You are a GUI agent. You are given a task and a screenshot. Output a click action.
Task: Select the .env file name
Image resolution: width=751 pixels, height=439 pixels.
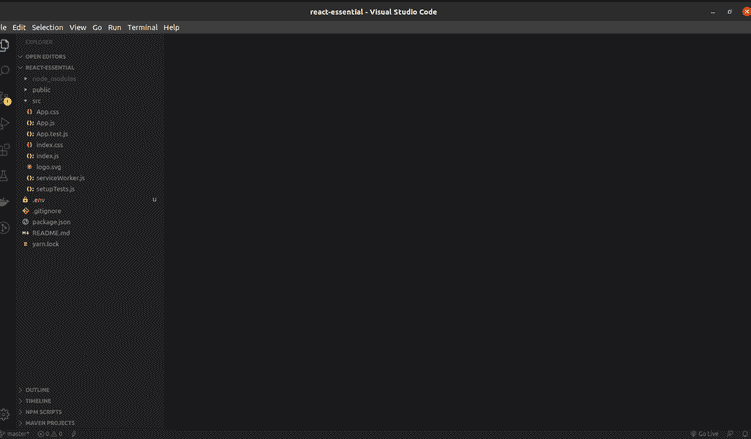point(38,200)
